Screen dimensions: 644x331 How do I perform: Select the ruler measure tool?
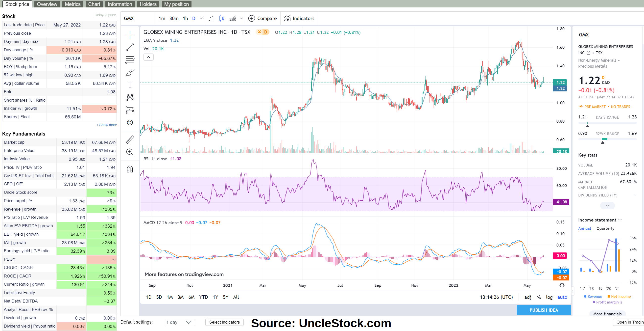tap(130, 139)
